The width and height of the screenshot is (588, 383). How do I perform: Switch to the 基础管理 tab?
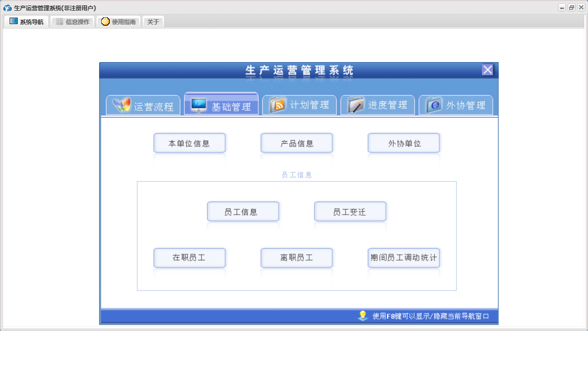coord(221,104)
